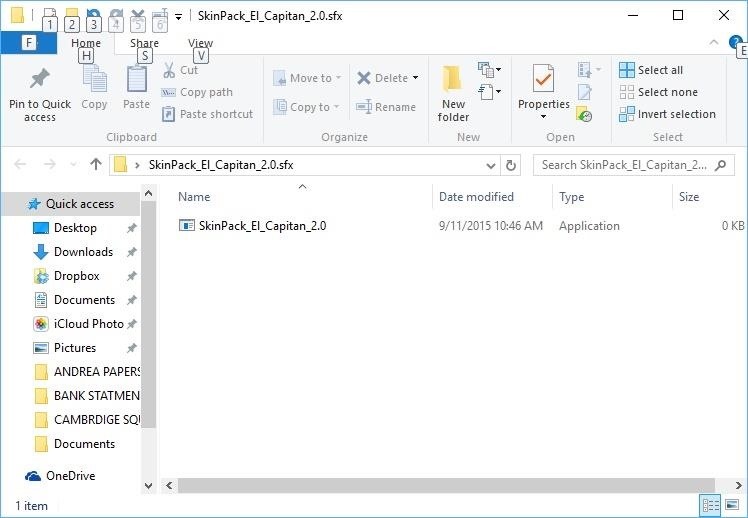Click the Refresh button beside address bar
Viewport: 748px width, 518px height.
point(512,165)
